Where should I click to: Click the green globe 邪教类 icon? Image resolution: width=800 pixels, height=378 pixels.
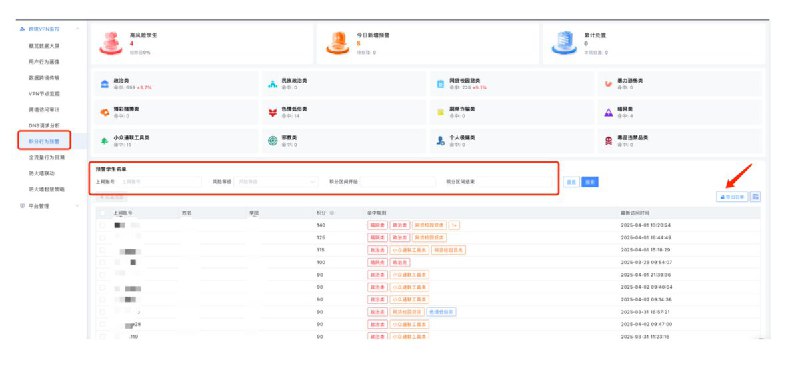point(272,141)
